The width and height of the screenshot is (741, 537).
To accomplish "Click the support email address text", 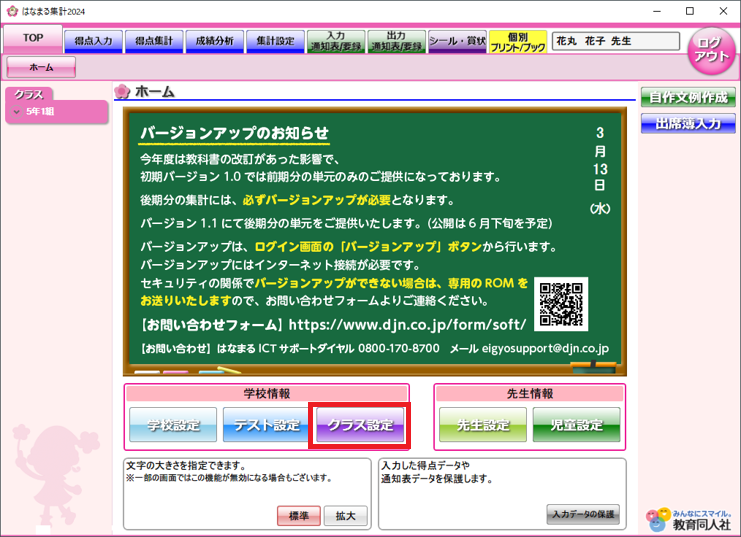I will pos(545,349).
